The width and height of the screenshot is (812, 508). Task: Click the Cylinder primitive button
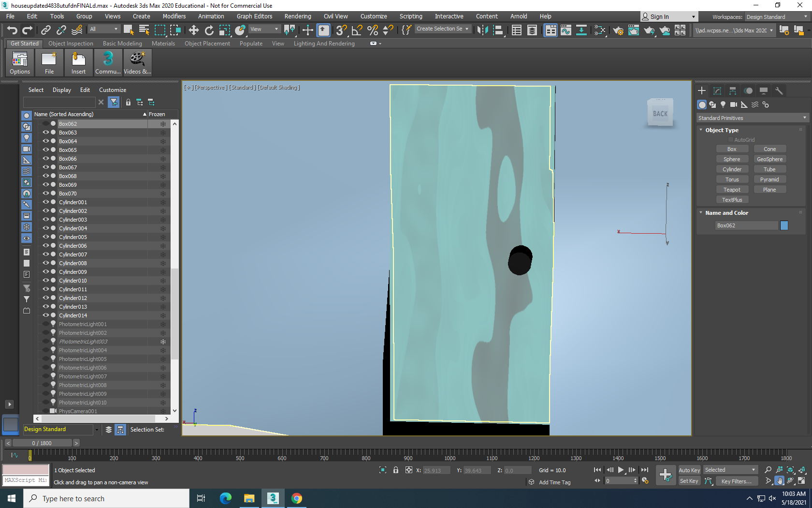click(732, 169)
